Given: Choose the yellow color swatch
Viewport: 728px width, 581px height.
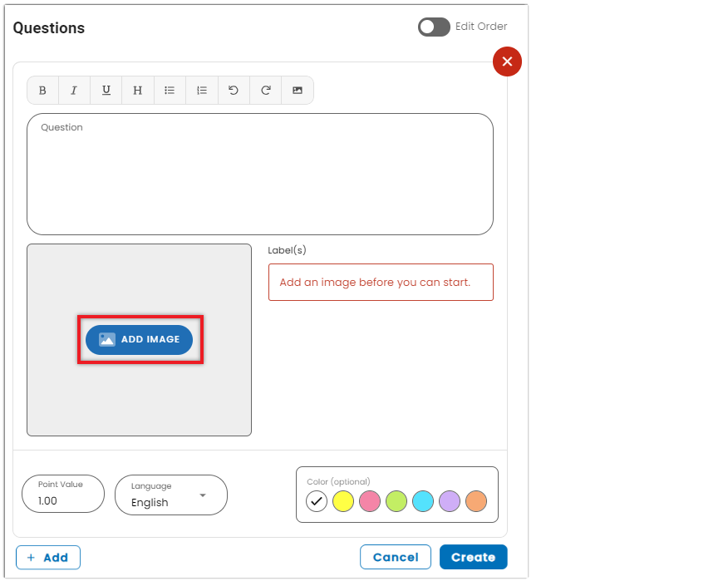Looking at the screenshot, I should (343, 501).
